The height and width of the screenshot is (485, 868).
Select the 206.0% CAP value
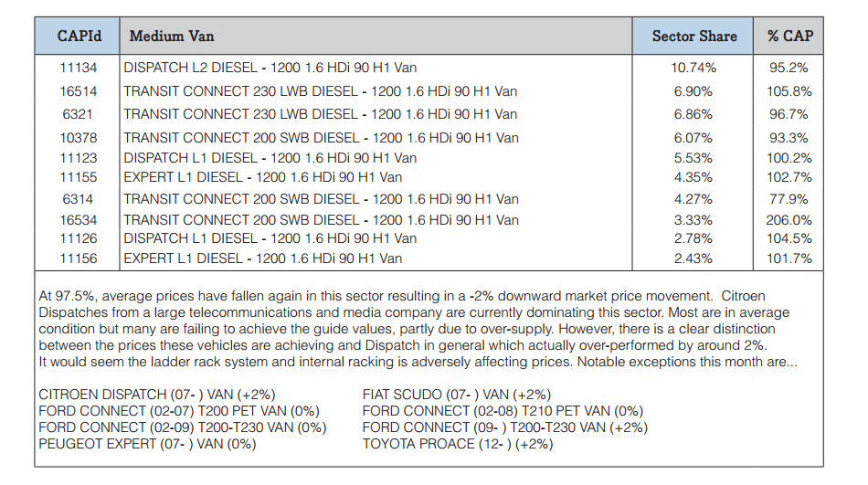[789, 220]
